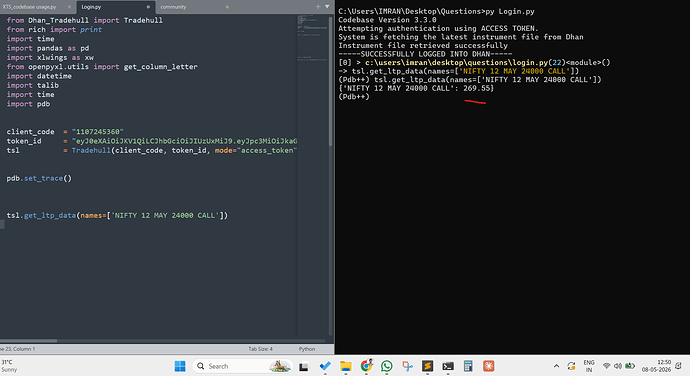Click tsl.get_ltp_data line in editor
The image size is (690, 376).
tap(117, 215)
